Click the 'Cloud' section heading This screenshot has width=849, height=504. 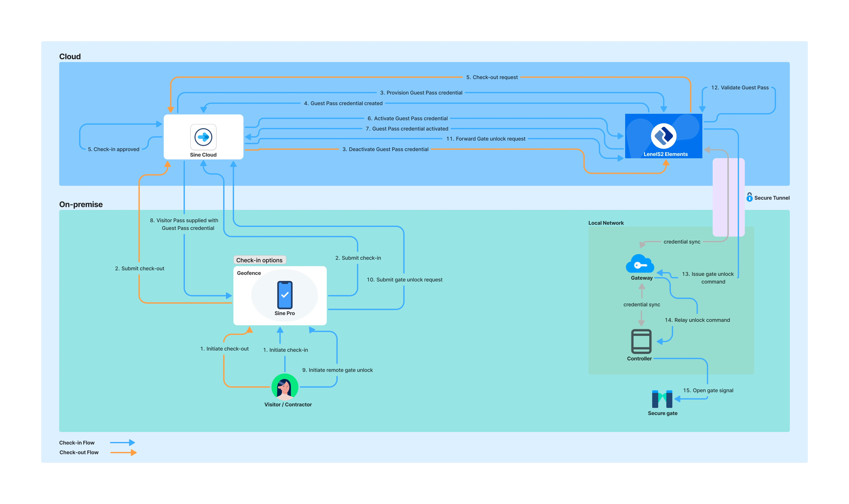point(70,57)
